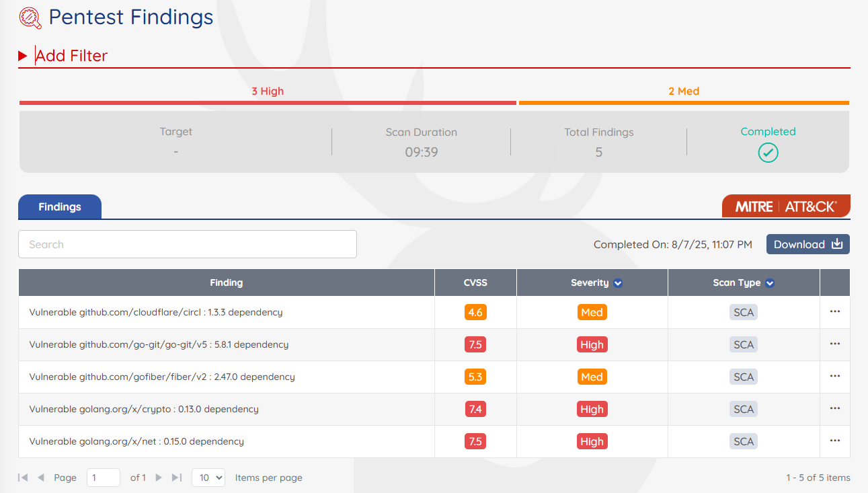
Task: Select the Med badge in the cloudflare/circl row
Action: click(592, 312)
